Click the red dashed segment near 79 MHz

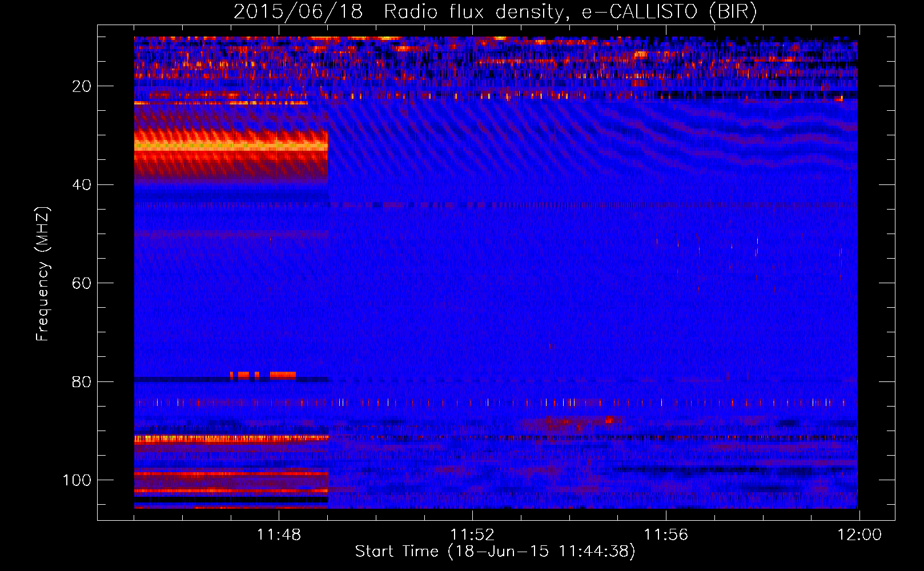(x=263, y=375)
